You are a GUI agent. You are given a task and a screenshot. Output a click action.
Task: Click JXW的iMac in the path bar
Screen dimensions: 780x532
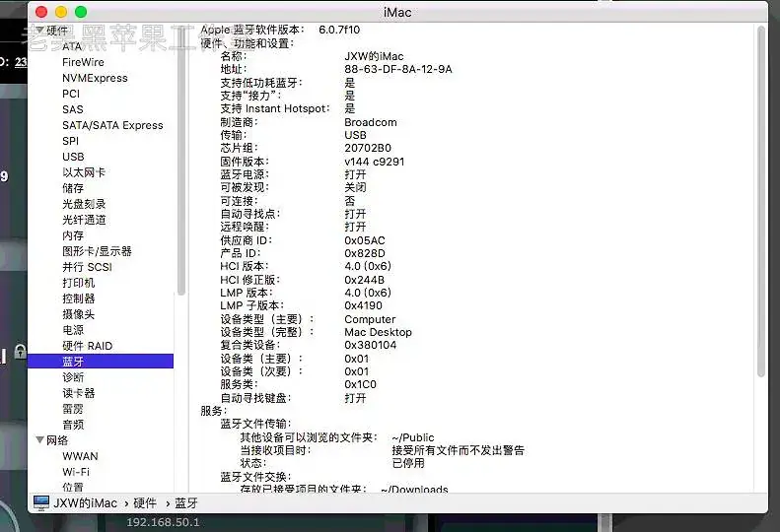click(x=85, y=503)
